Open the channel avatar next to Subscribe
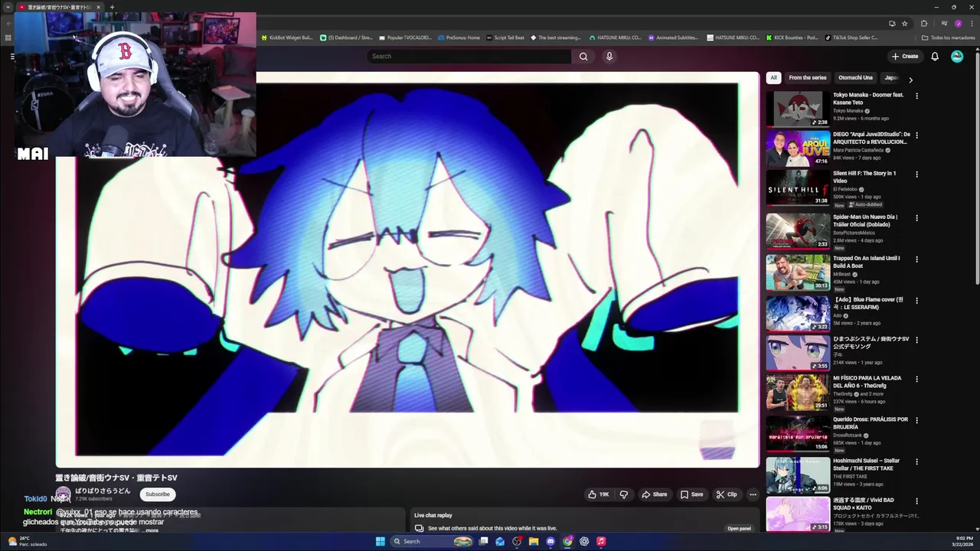 click(x=63, y=494)
